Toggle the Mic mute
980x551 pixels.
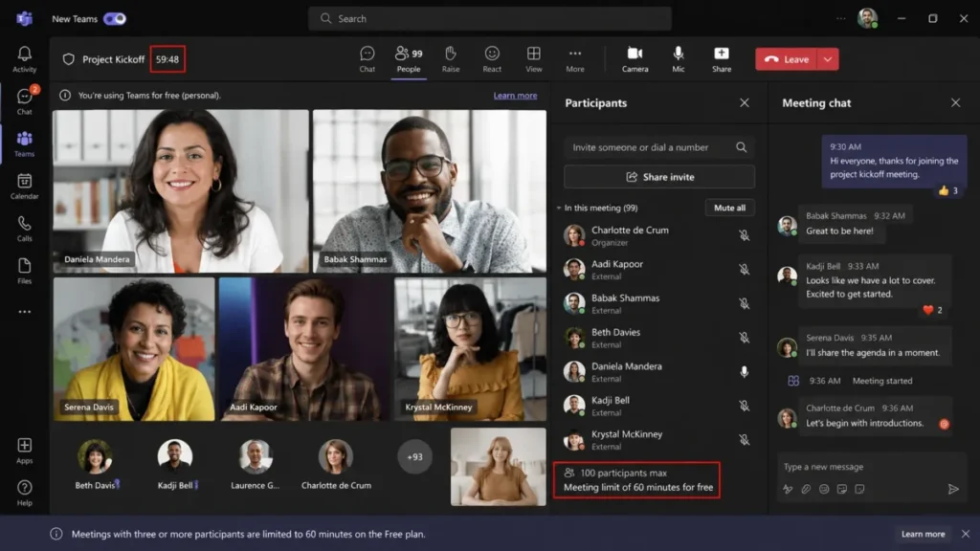click(679, 59)
